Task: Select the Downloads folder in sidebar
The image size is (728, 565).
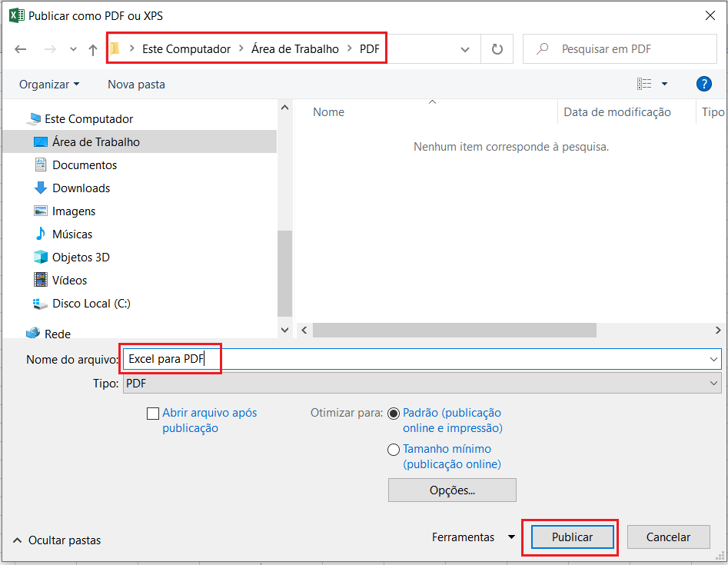Action: point(81,188)
